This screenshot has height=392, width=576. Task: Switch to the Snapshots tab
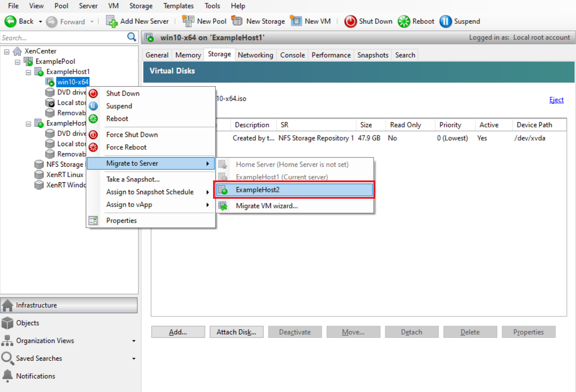(373, 54)
